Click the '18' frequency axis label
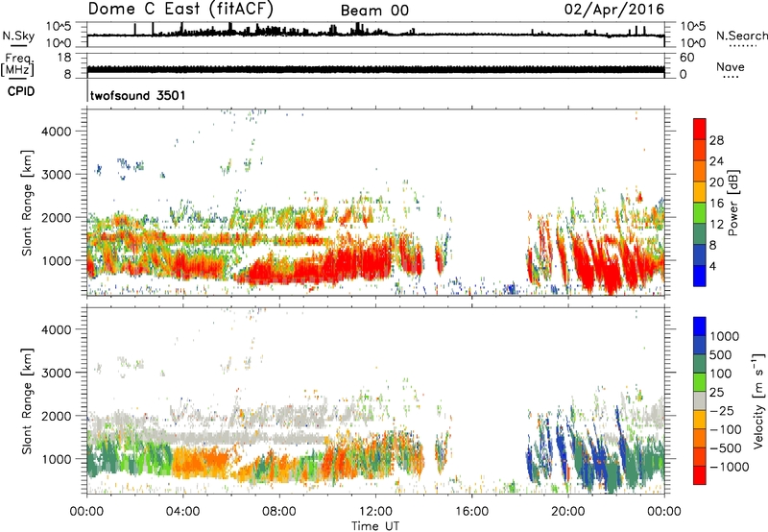This screenshot has height=532, width=768. click(x=63, y=58)
